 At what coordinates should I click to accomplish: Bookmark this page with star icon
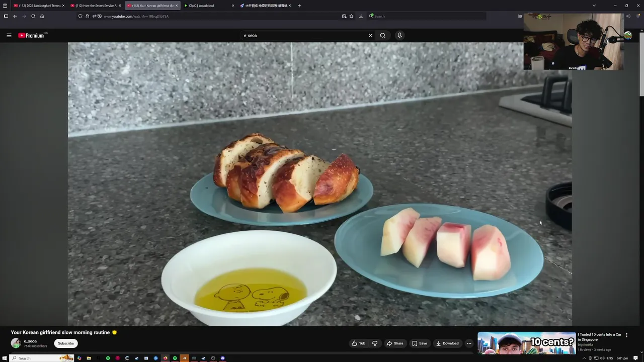(351, 16)
